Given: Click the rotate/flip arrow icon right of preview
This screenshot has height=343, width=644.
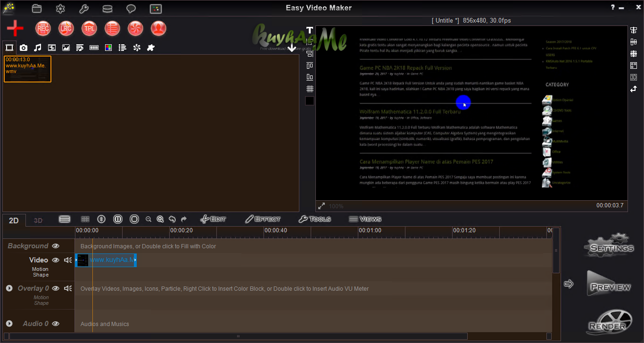Looking at the screenshot, I should tap(634, 89).
